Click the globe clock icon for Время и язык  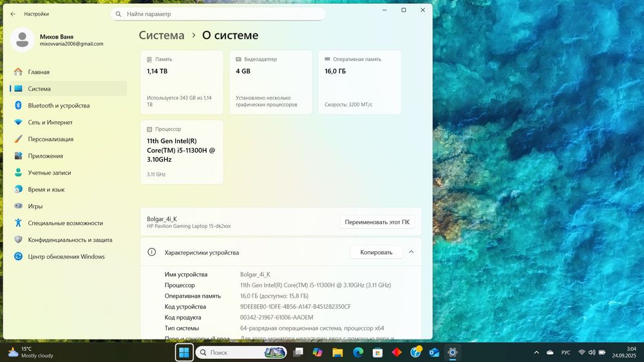coord(18,189)
